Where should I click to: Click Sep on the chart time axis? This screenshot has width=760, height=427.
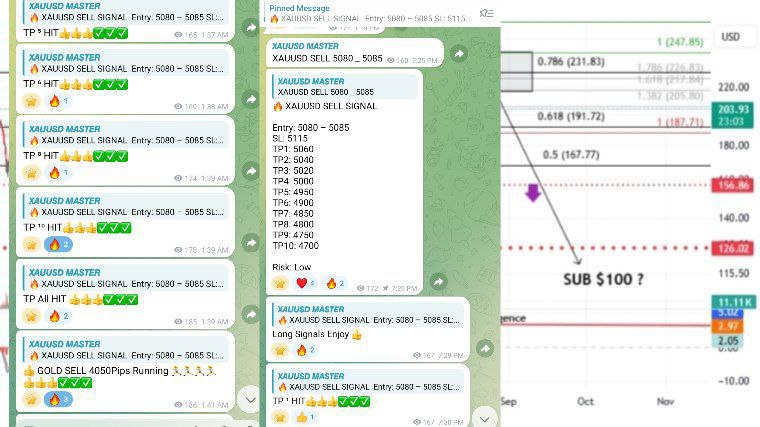[x=508, y=402]
